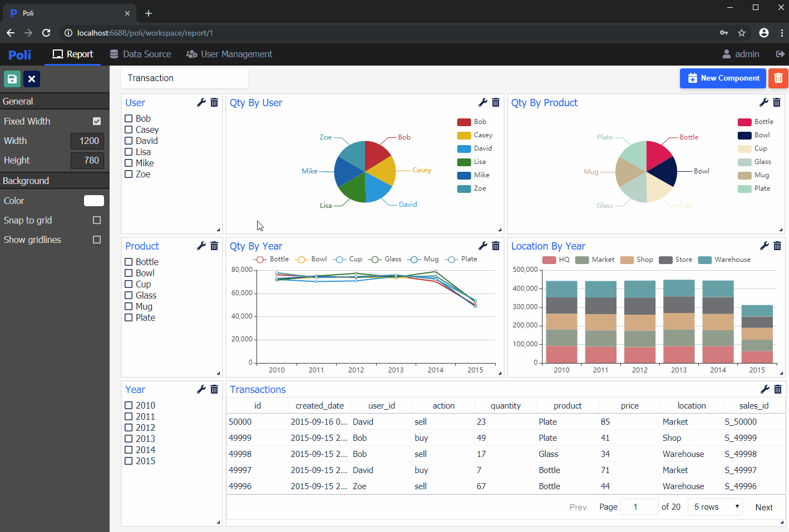Edit the Location By Year chart settings

pos(764,246)
